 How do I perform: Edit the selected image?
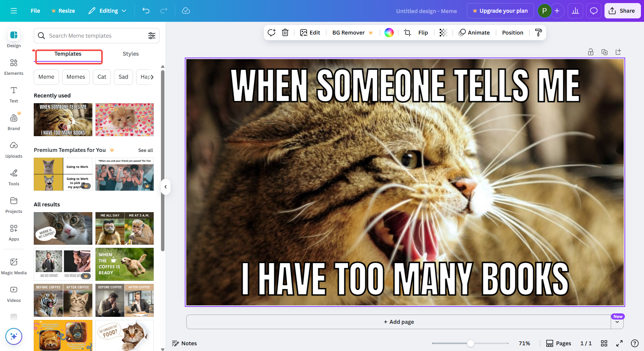(x=310, y=33)
